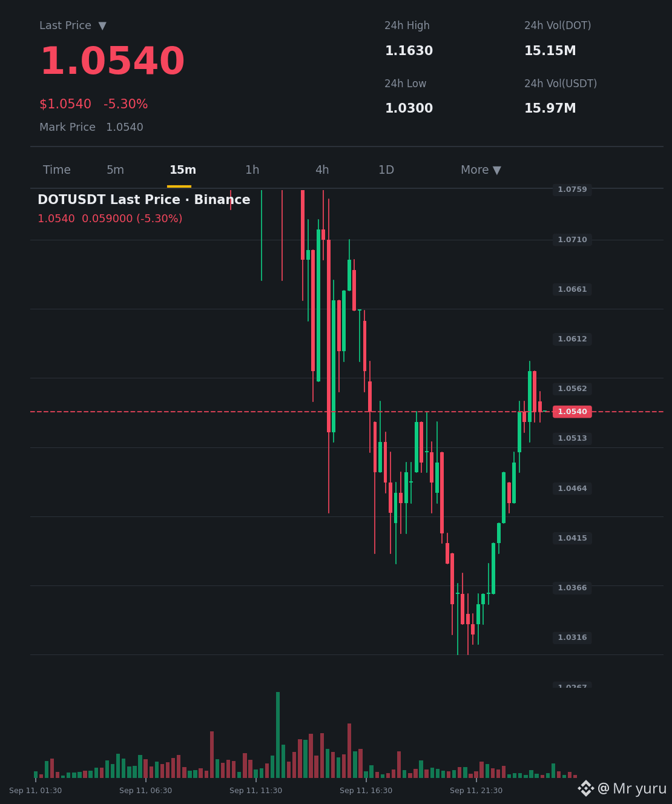
Task: Click the Sep 11, 06:30 time axis label
Action: click(145, 791)
